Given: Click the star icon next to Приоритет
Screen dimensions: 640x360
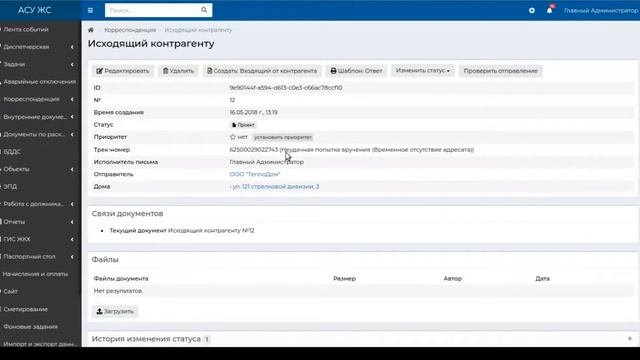Looking at the screenshot, I should point(233,137).
